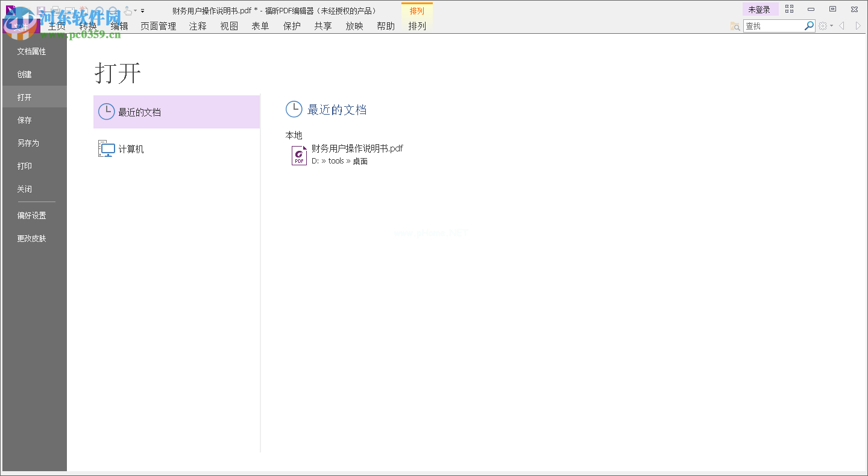Click the clock icon beside 最近的文档 in left list

tap(106, 112)
